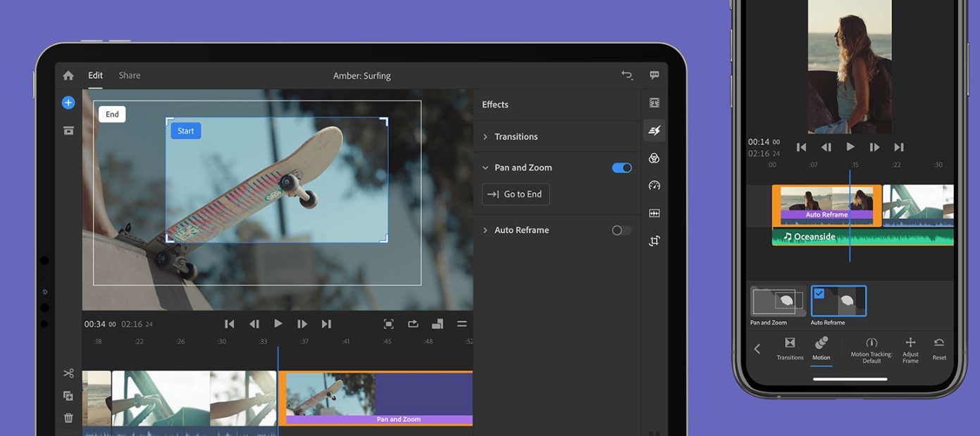
Task: Open Transitions tab on phone toolbar
Action: click(x=790, y=348)
